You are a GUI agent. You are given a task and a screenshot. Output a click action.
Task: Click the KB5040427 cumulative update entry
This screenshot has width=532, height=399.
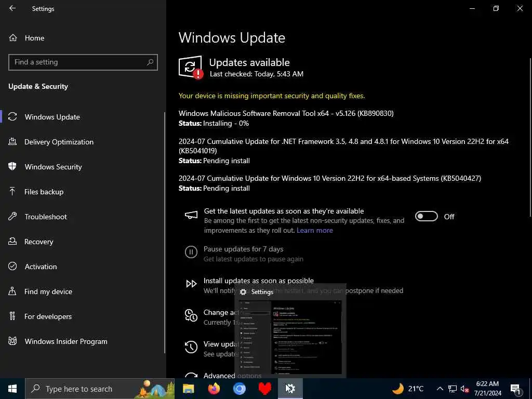330,183
